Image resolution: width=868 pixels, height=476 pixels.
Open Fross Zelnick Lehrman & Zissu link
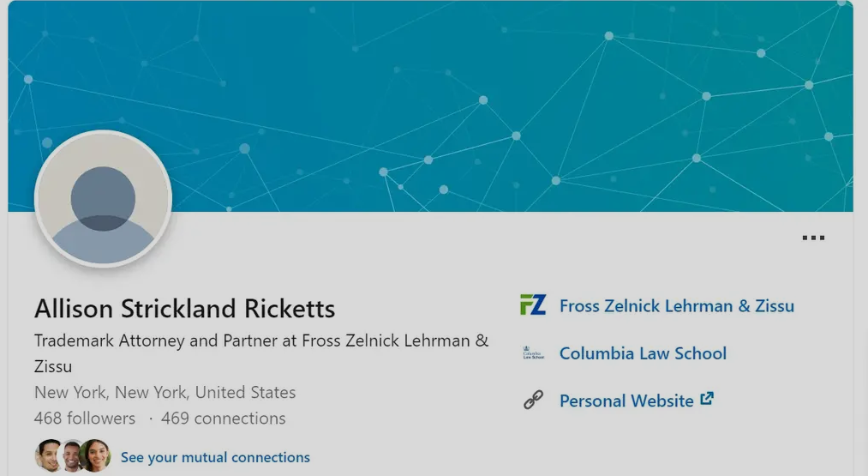coord(676,306)
